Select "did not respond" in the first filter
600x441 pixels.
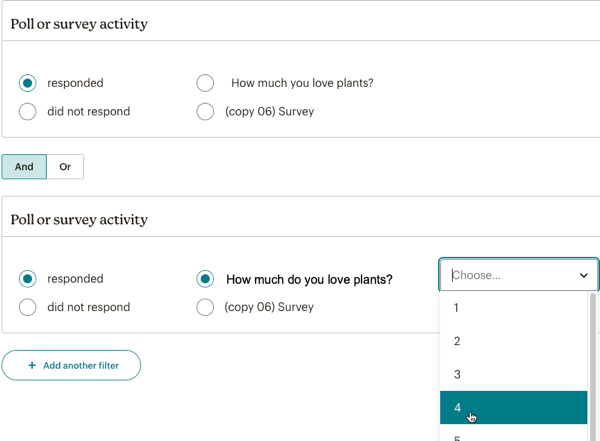click(x=28, y=112)
